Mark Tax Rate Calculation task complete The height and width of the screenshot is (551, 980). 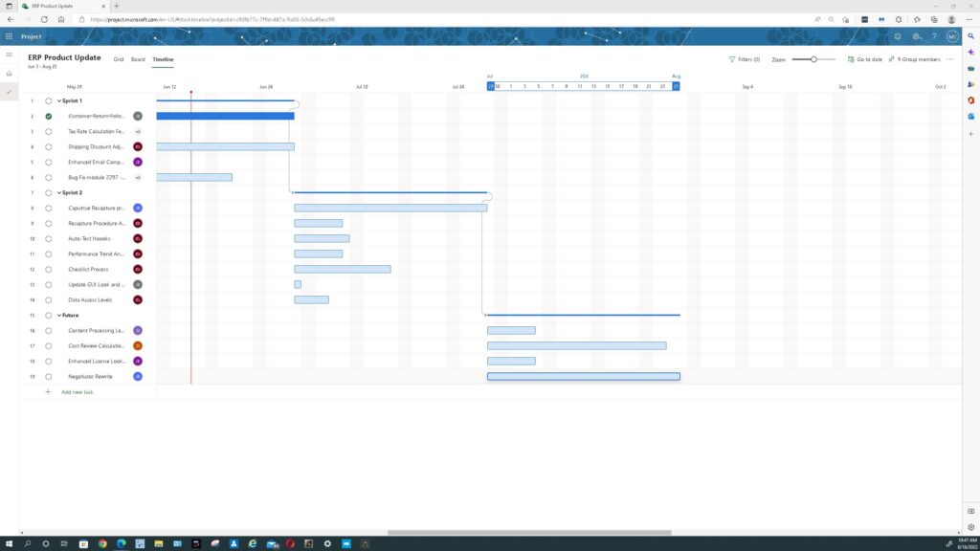pyautogui.click(x=49, y=131)
